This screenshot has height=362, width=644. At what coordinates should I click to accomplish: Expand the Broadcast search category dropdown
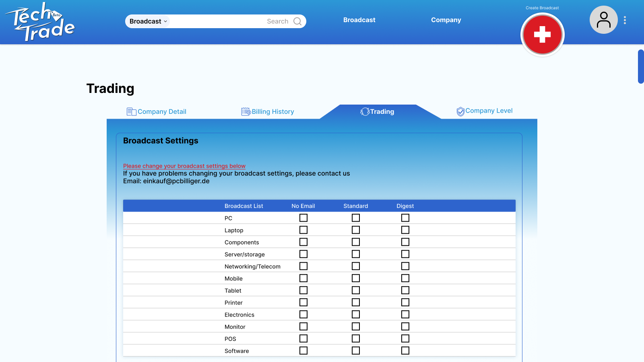(148, 21)
